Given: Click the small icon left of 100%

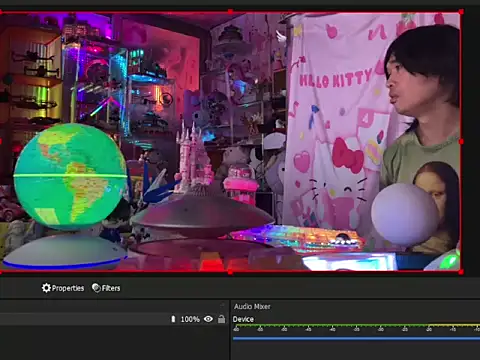Looking at the screenshot, I should (173, 319).
